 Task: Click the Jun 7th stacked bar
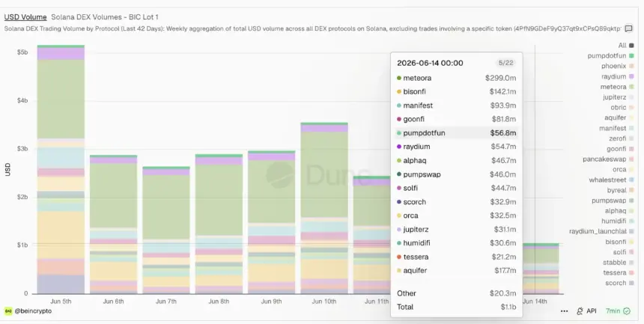point(166,230)
